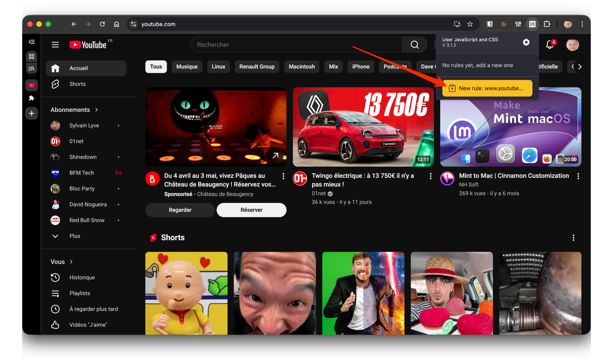The height and width of the screenshot is (364, 613).
Task: Toggle the browser side panel list icon
Action: click(x=32, y=42)
